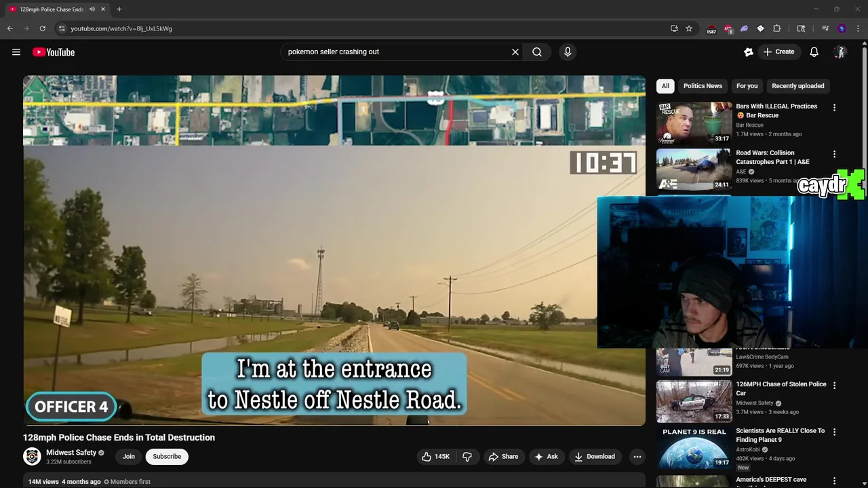Image resolution: width=868 pixels, height=488 pixels.
Task: Open the purple ghost extension icon
Action: [744, 28]
